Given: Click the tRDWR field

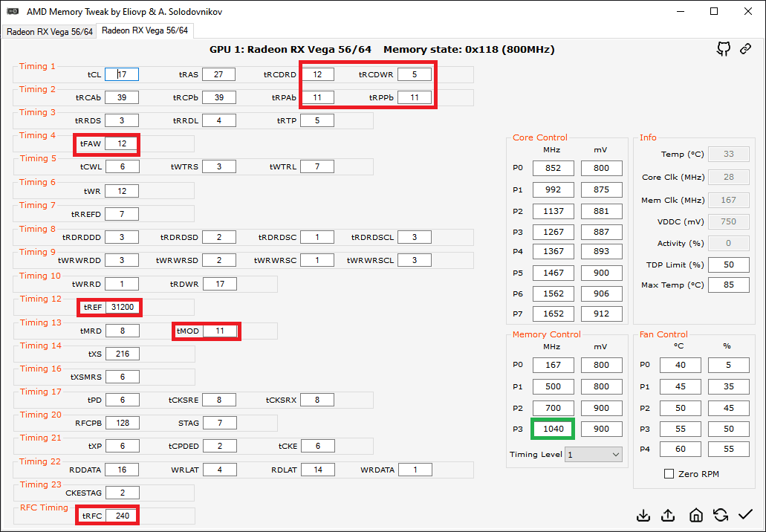Looking at the screenshot, I should click(x=220, y=283).
